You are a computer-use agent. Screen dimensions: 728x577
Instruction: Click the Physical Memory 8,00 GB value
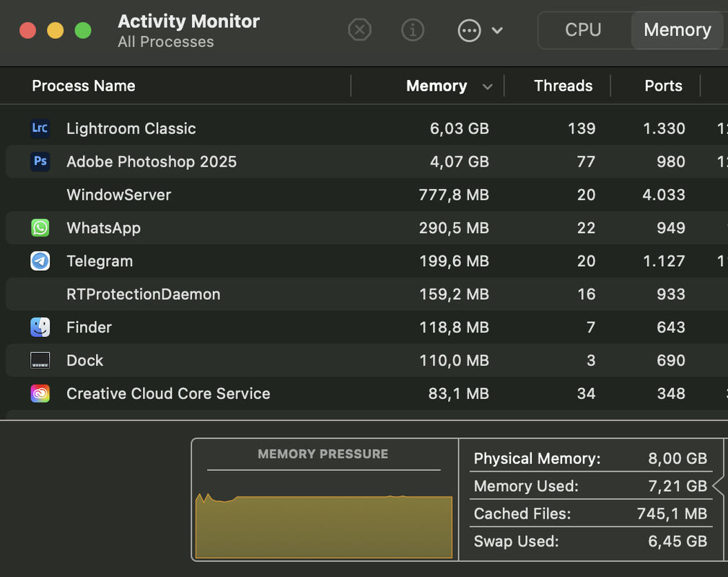[x=677, y=459]
